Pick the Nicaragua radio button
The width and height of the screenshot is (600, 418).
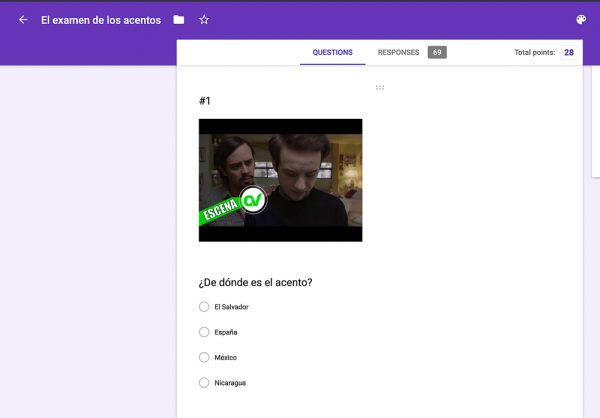[x=204, y=382]
